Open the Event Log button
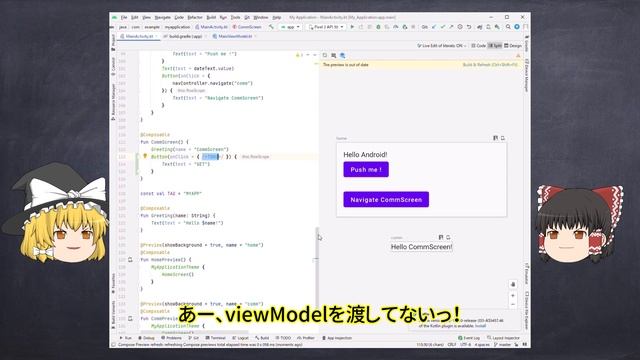 469,338
